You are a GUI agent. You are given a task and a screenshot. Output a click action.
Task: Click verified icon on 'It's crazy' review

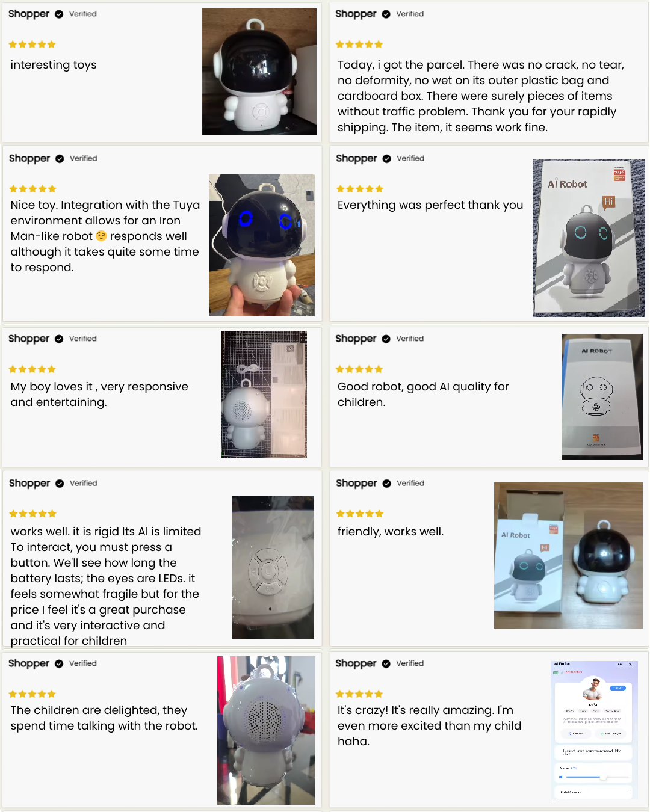[386, 663]
